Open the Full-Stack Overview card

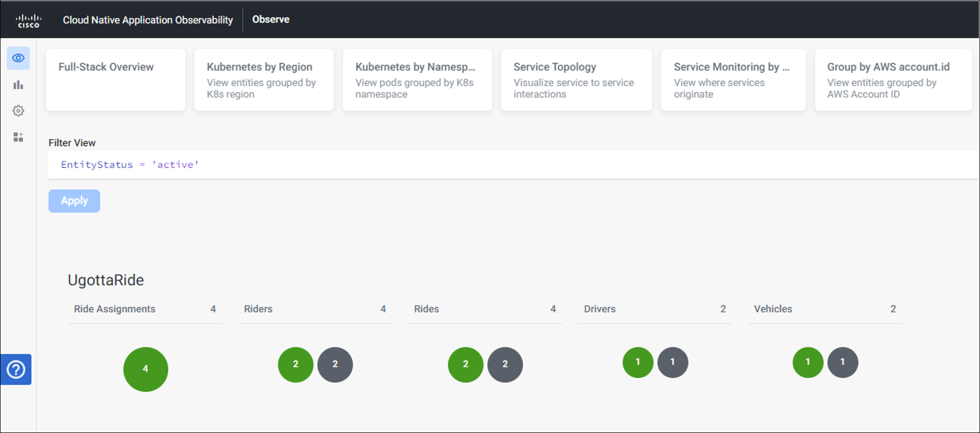[x=116, y=79]
